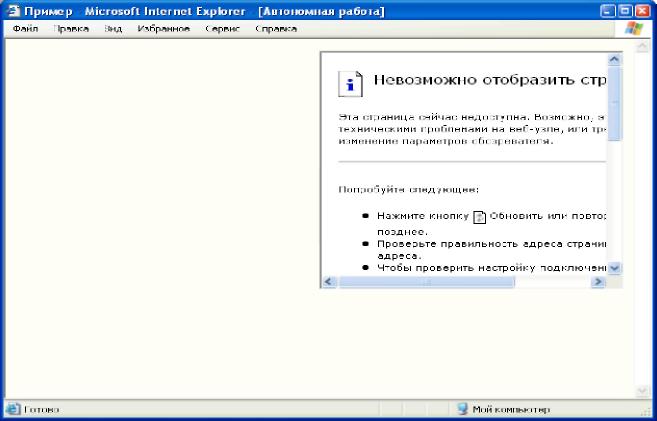Click inner frame scroll right arrow
This screenshot has height=421, width=657.
598,282
